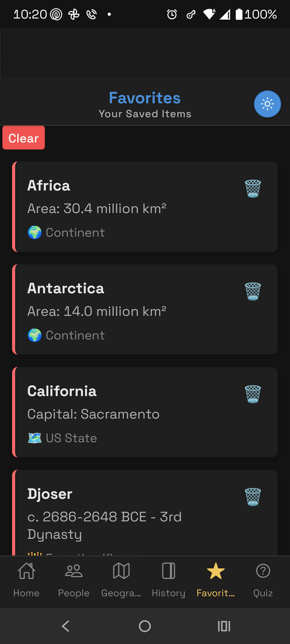This screenshot has width=290, height=644.
Task: Toggle light theme with sun button
Action: 267,104
